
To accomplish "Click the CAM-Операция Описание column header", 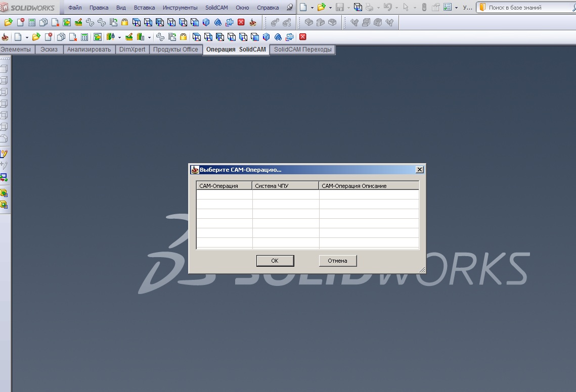I will (369, 186).
